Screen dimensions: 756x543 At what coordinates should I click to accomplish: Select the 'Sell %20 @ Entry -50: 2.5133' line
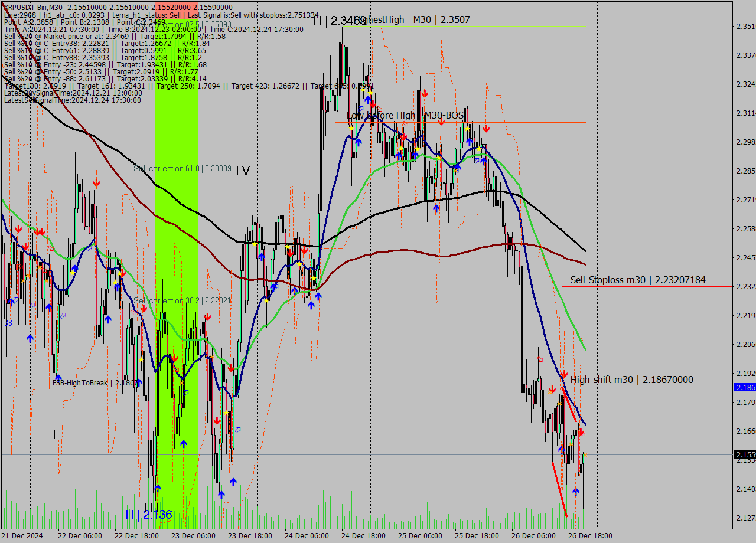(x=101, y=71)
